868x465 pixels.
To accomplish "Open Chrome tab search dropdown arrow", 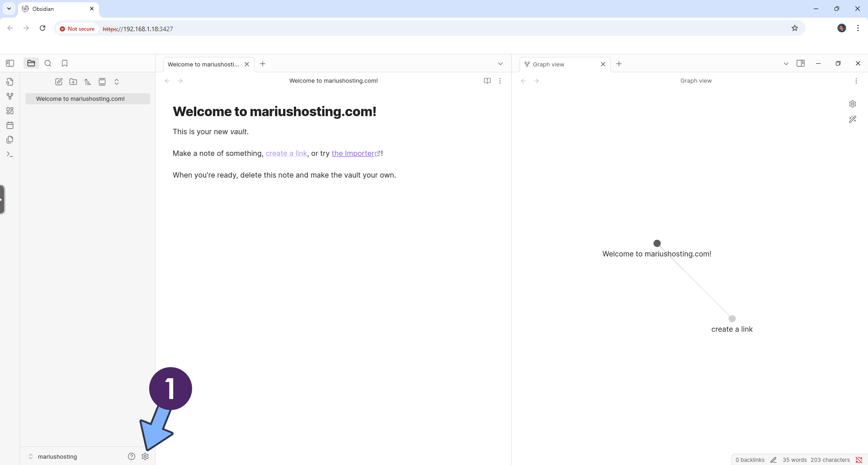I will (9, 9).
